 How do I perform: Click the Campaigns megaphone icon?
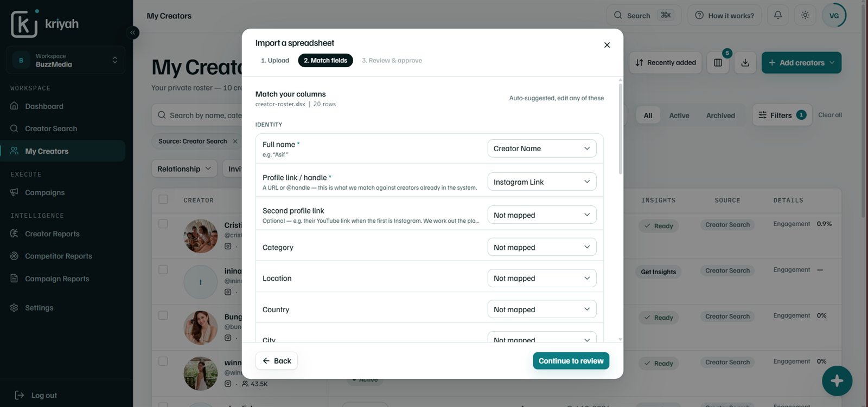[14, 192]
